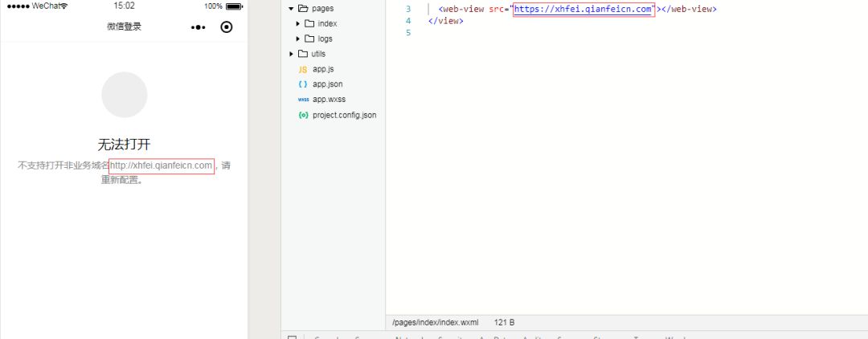Click the 微信登录 page title
Screen dimensions: 868x339
point(124,27)
